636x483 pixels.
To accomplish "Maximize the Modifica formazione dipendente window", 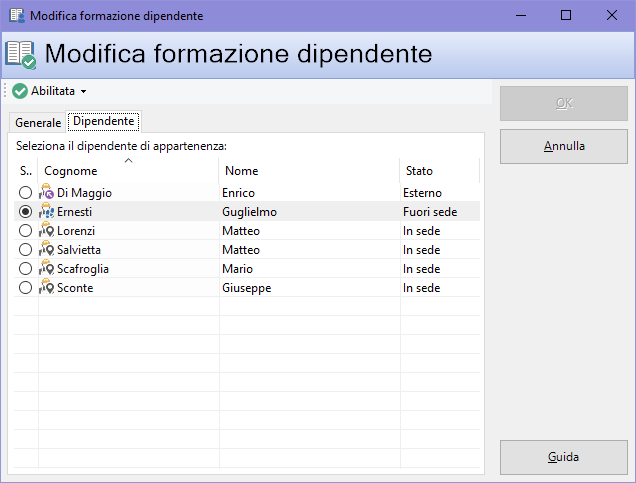I will [566, 15].
